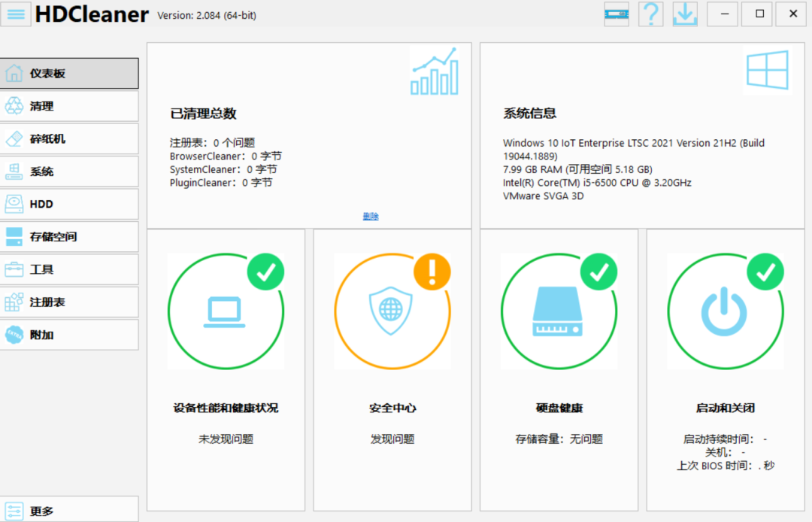Click the 发现问题 status text
The image size is (812, 522).
pyautogui.click(x=392, y=439)
